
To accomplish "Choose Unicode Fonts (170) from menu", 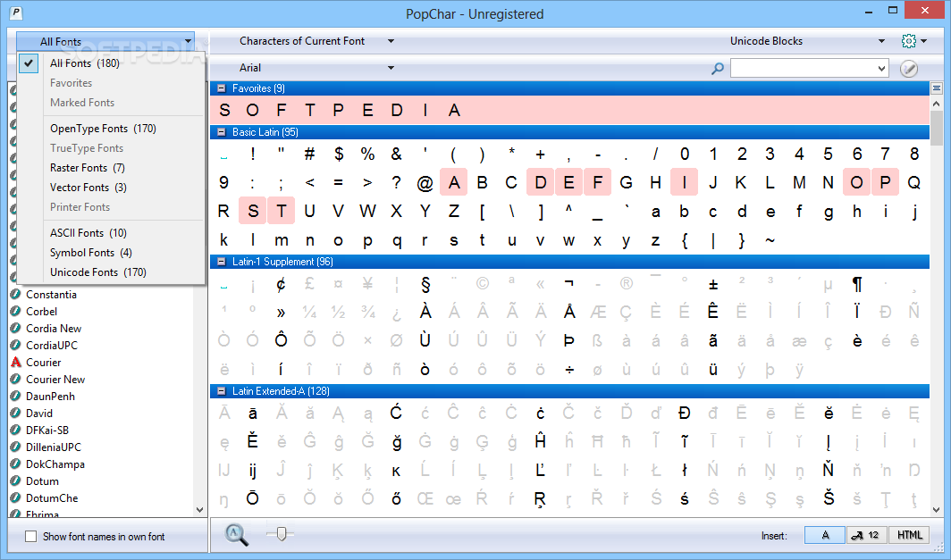I will (x=112, y=272).
